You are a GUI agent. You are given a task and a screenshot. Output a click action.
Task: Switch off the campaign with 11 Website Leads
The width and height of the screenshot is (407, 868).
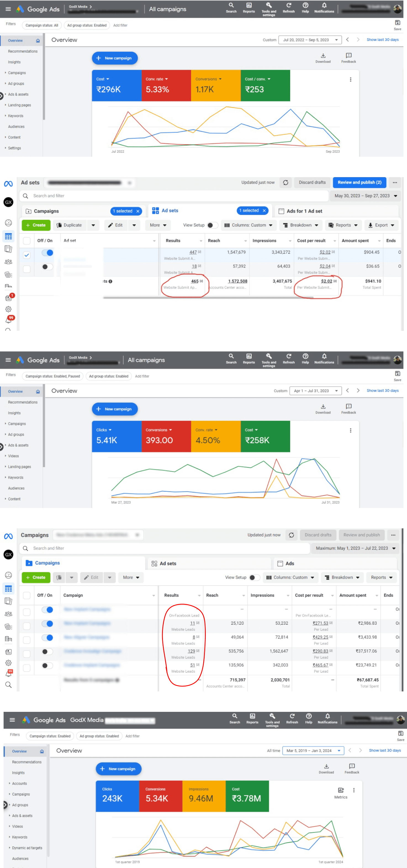click(x=47, y=624)
